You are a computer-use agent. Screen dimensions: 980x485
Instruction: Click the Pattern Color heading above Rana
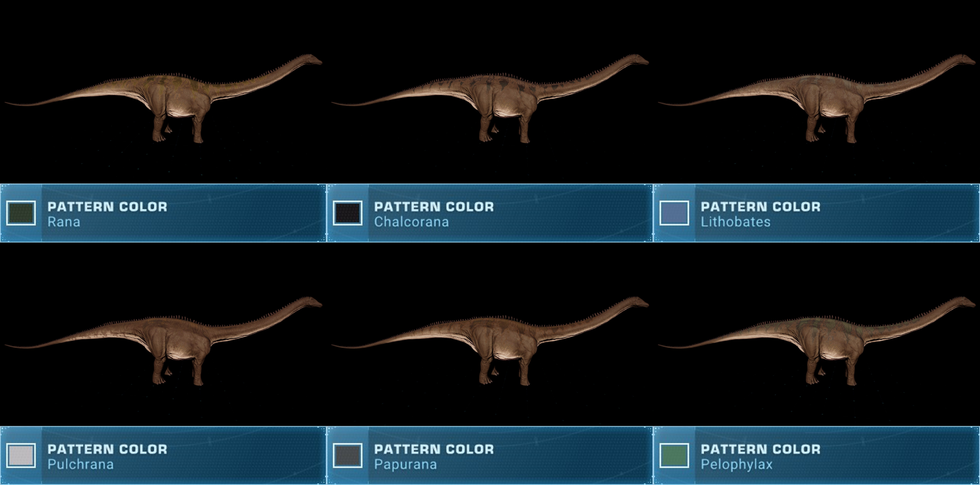pos(107,207)
